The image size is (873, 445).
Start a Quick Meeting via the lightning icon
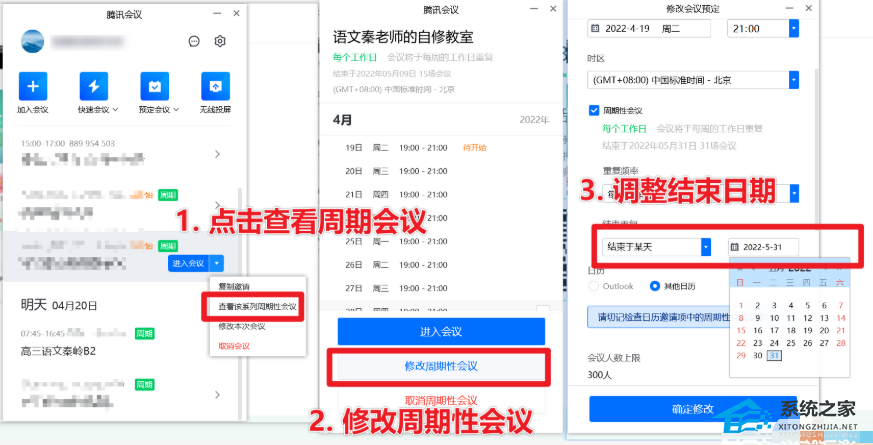94,86
